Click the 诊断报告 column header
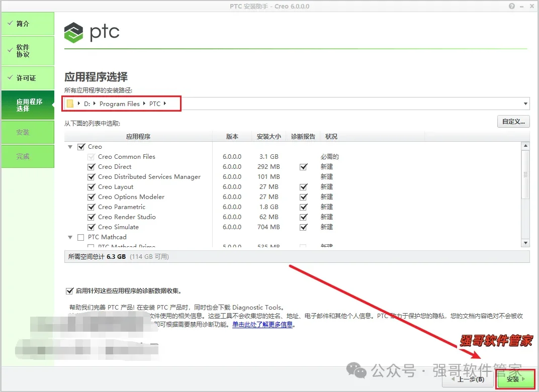This screenshot has height=392, width=539. (303, 136)
